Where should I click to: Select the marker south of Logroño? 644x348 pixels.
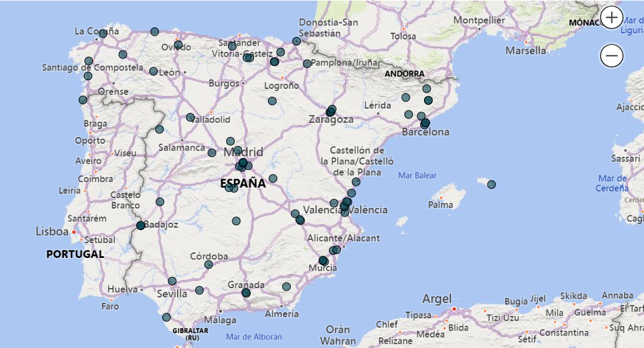pos(272,101)
